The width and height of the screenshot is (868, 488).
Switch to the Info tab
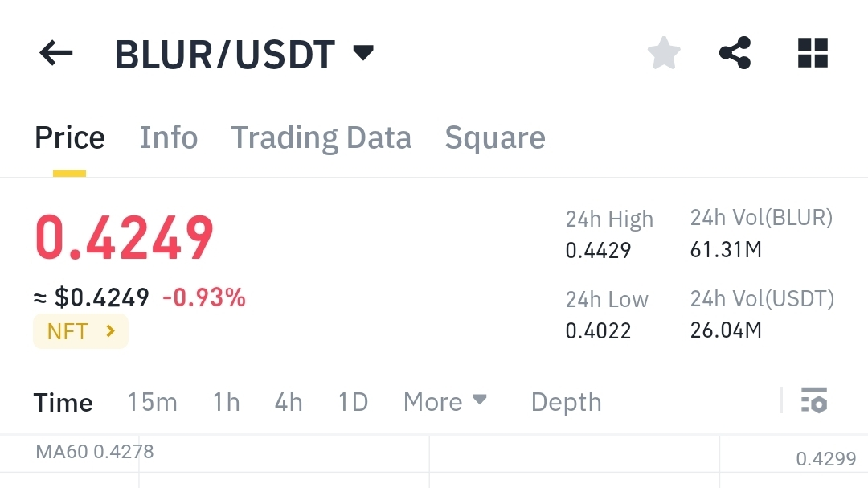[x=168, y=137]
